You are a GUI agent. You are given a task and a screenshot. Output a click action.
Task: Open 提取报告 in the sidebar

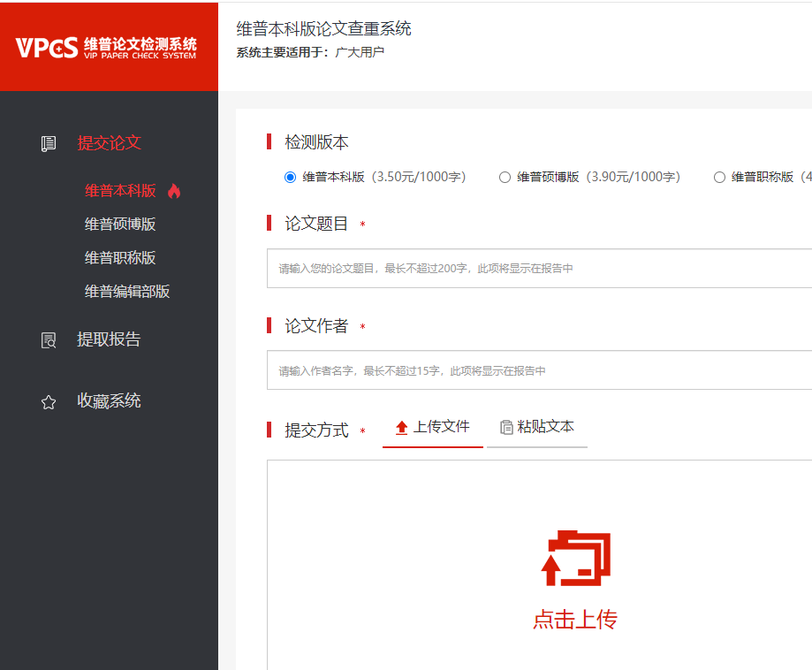109,339
